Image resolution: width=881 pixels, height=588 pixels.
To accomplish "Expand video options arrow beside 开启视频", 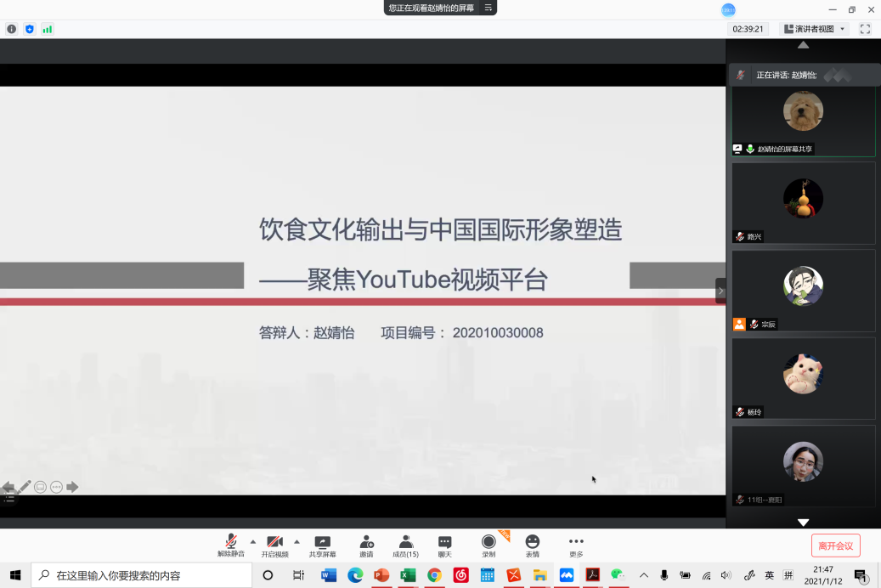I will pos(296,541).
